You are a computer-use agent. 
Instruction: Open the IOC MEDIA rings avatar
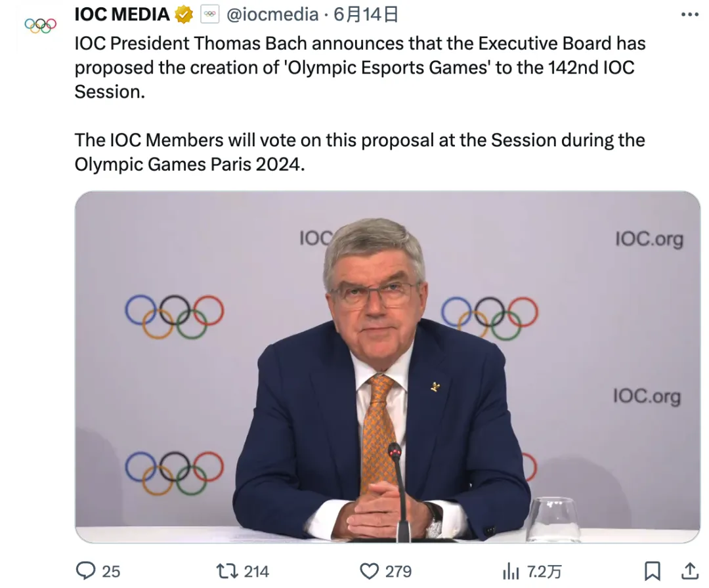tap(40, 26)
